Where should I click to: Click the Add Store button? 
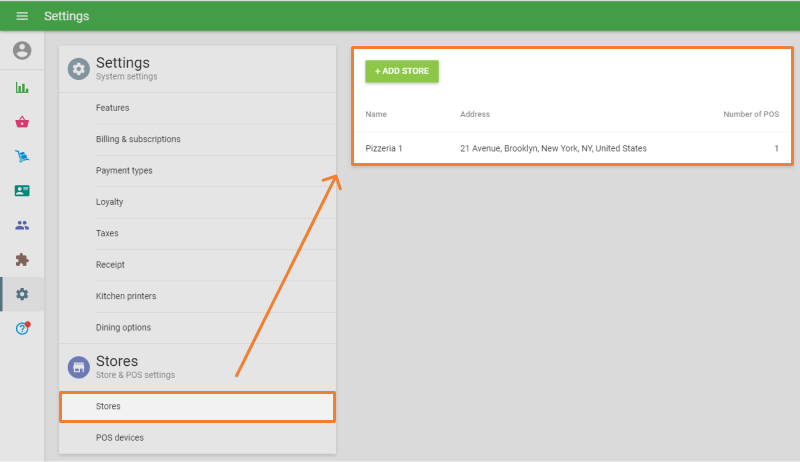click(x=401, y=71)
